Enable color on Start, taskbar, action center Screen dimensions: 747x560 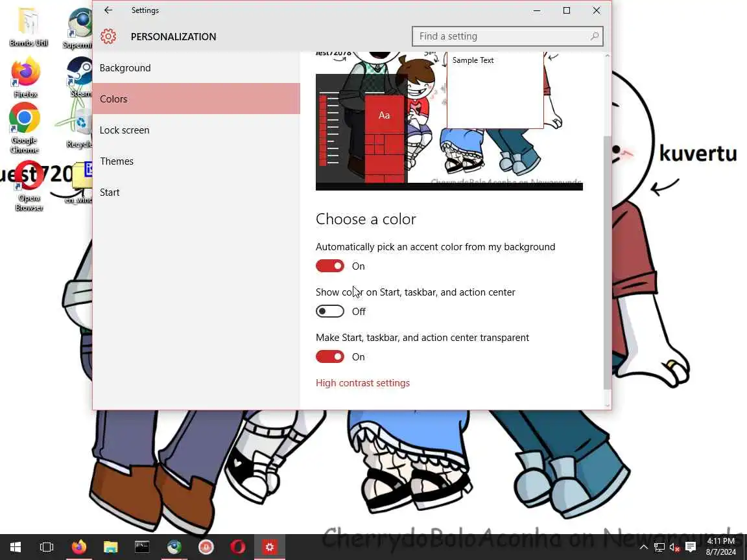click(329, 311)
